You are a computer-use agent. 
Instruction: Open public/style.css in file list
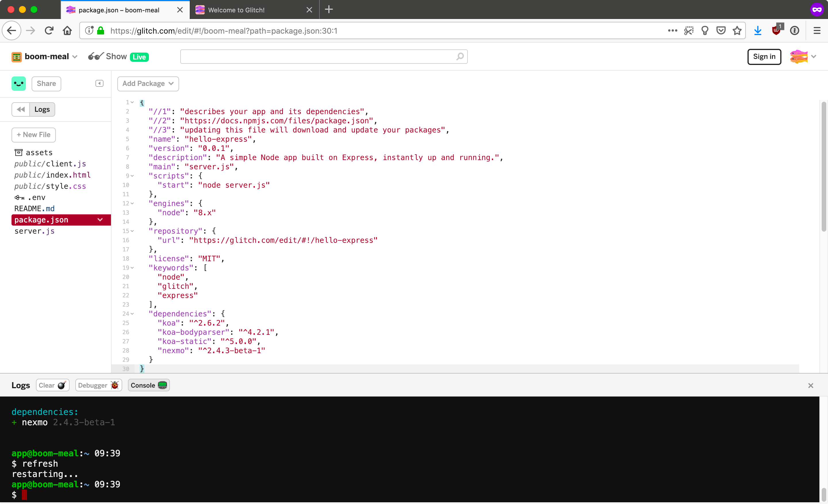point(50,186)
